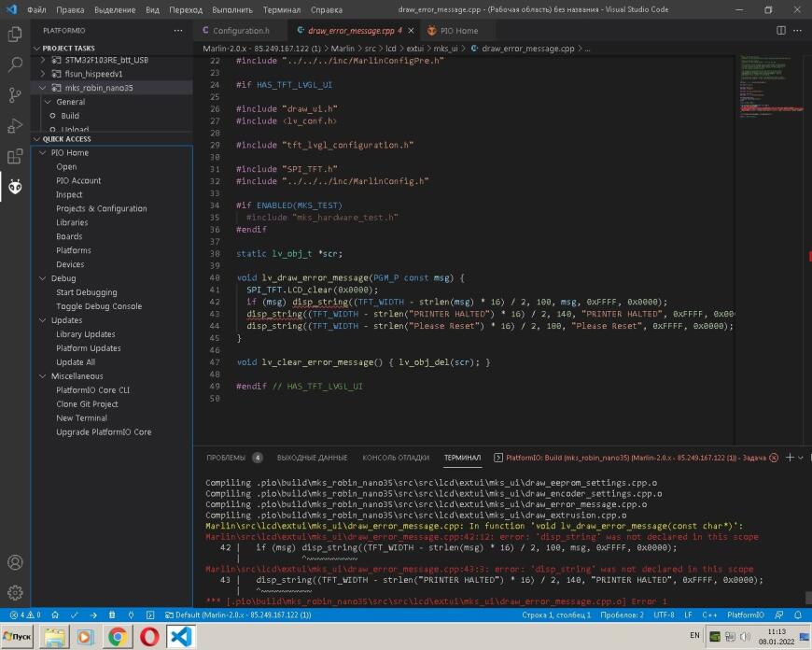Click Upgrade PlatformIO Core

(x=104, y=431)
